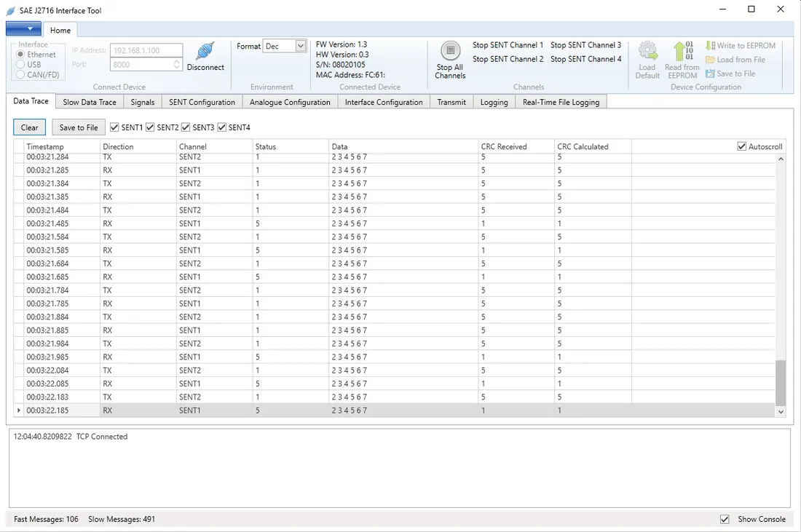Click the data trace vertical scrollbar thumb
The height and width of the screenshot is (532, 801).
click(x=781, y=382)
